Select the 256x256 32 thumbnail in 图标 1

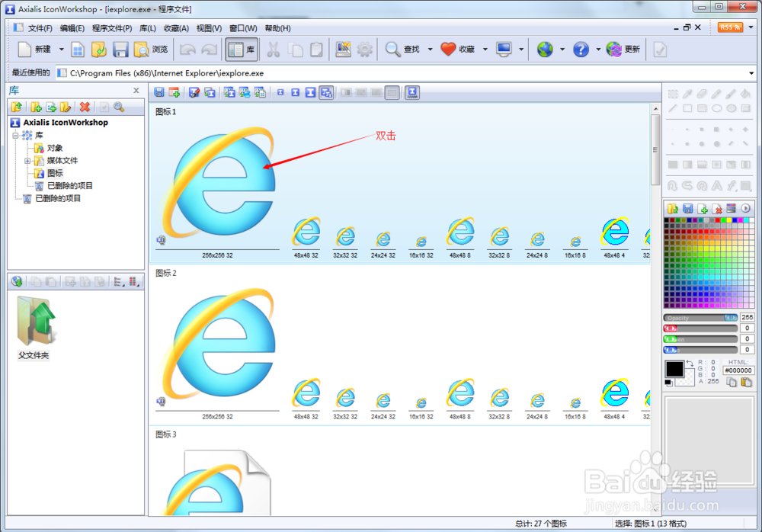coord(217,187)
